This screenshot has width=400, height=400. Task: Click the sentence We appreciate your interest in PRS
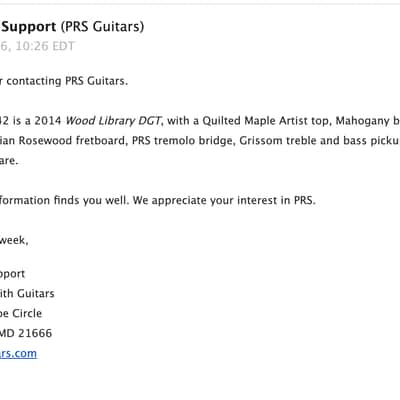[224, 200]
